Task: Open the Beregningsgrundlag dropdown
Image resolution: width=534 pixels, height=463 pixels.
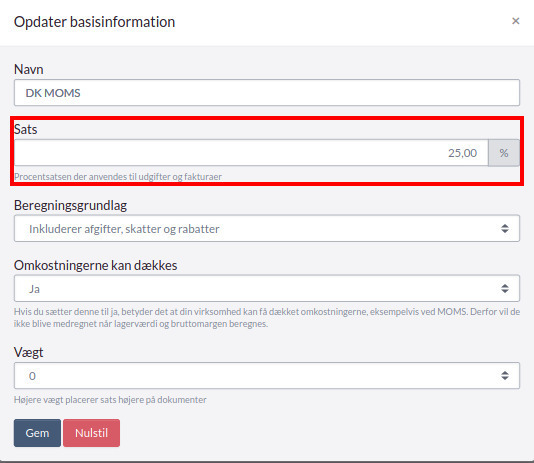Action: coord(267,228)
